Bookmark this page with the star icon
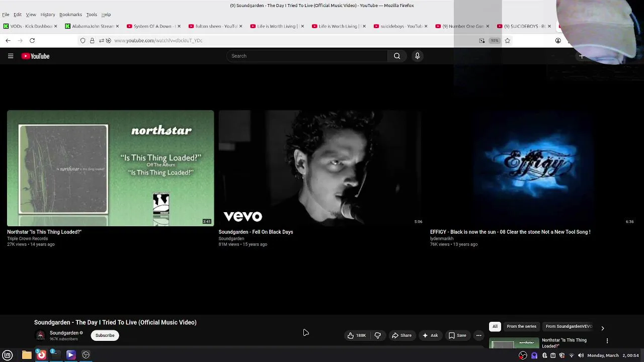This screenshot has width=644, height=362. coord(507,40)
